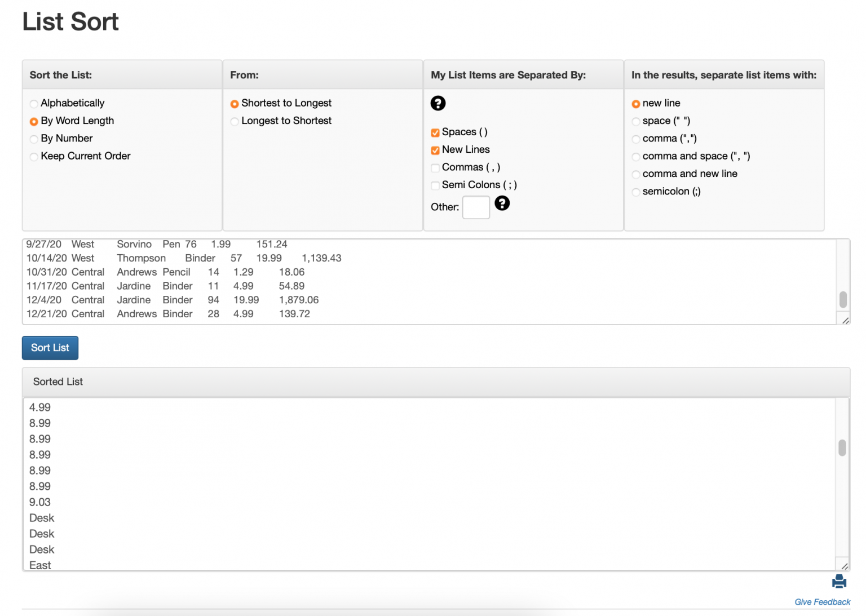The height and width of the screenshot is (616, 866).
Task: Click the help icon beside the Other field
Action: tap(502, 203)
